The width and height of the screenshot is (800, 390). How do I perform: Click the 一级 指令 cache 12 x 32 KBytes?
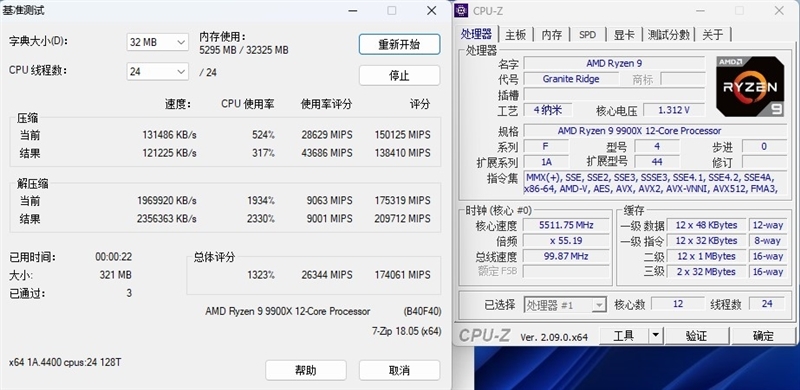click(707, 240)
